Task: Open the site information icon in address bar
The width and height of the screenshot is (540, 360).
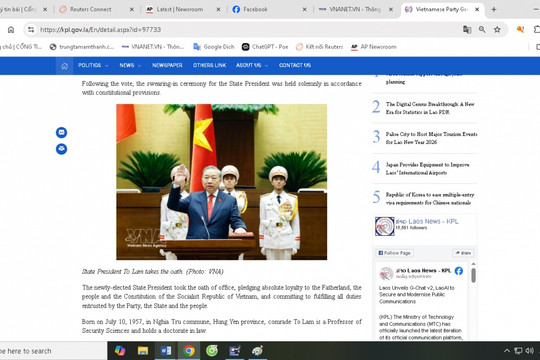Action: pos(31,30)
